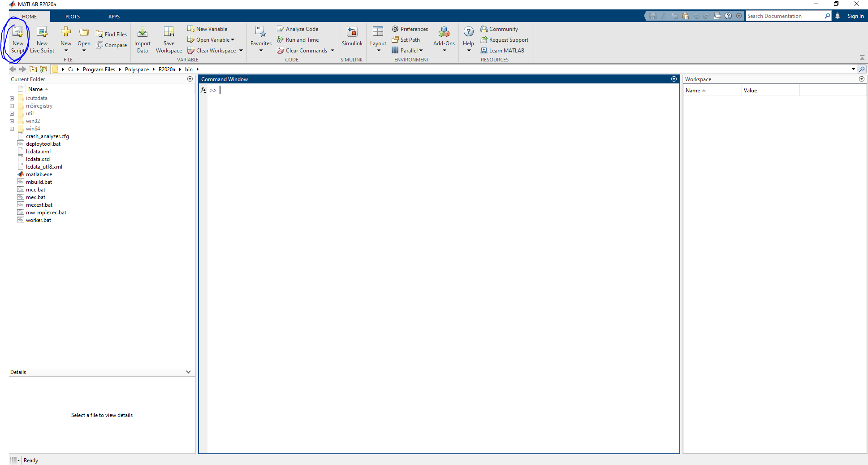Select deploytool.bat file

(x=43, y=143)
